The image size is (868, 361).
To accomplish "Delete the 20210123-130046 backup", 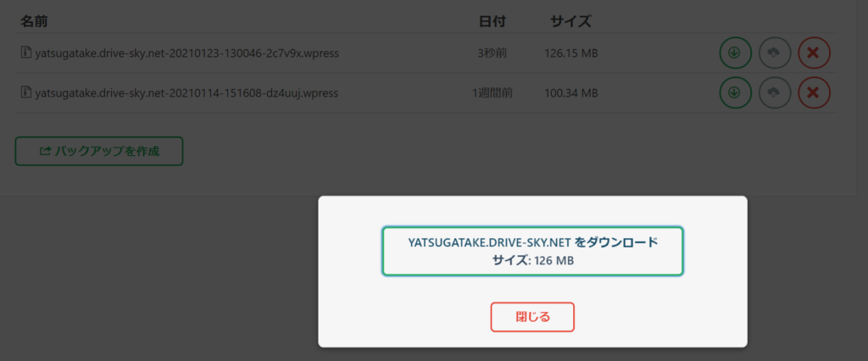I will 814,53.
